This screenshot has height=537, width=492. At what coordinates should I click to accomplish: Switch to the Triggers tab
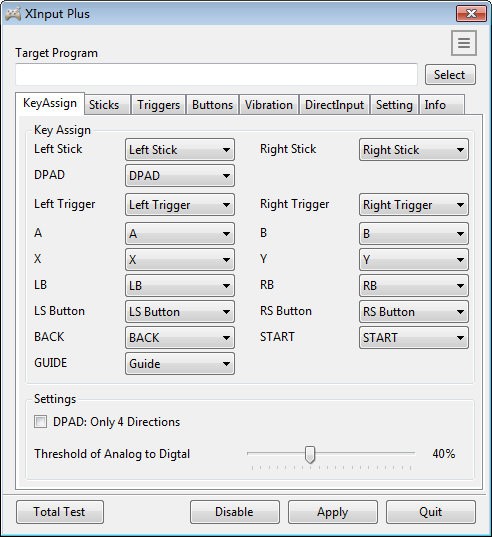pyautogui.click(x=158, y=105)
